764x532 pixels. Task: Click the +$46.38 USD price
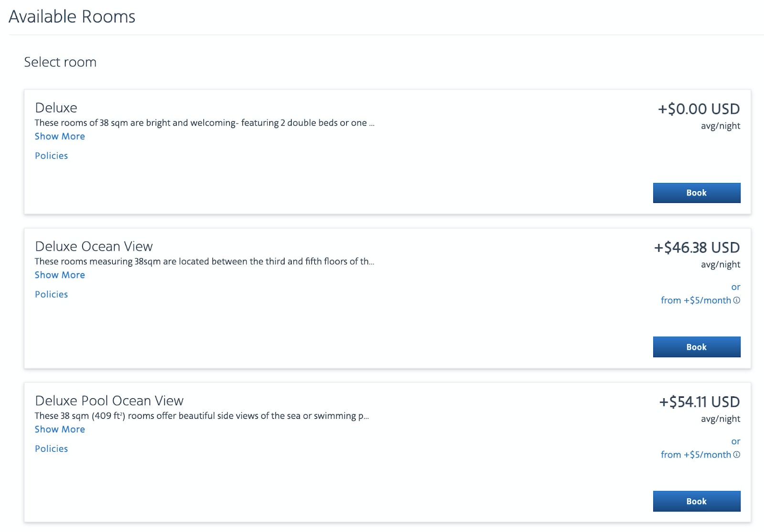coord(697,247)
